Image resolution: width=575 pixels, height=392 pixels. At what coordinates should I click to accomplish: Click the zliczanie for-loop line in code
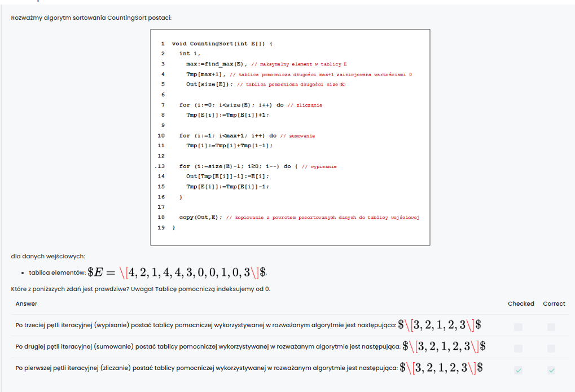pyautogui.click(x=231, y=105)
